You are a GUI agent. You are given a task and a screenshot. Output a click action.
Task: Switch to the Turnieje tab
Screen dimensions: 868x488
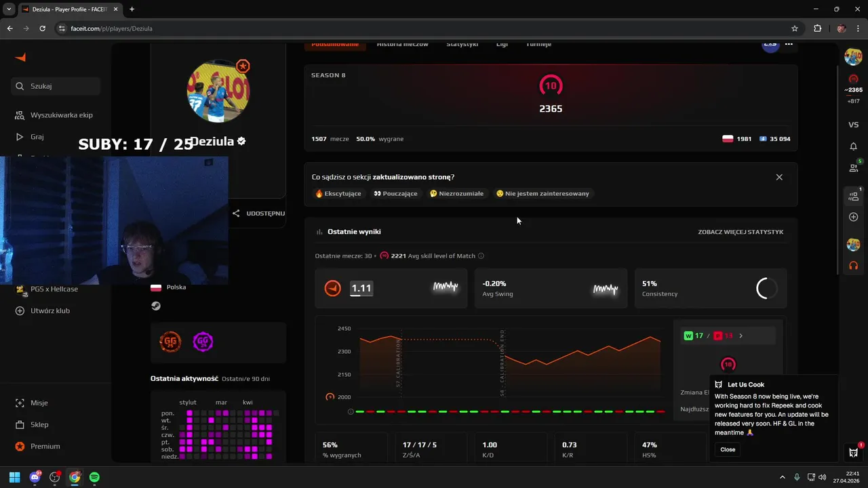coord(539,44)
